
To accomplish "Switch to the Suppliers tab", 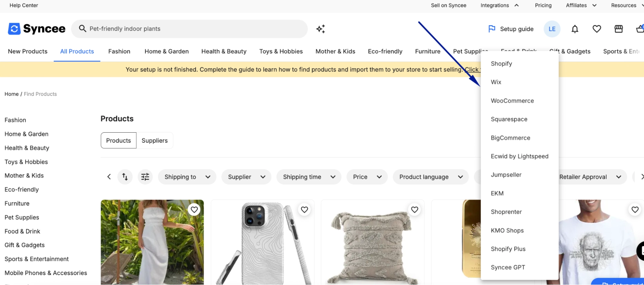I will (x=155, y=140).
